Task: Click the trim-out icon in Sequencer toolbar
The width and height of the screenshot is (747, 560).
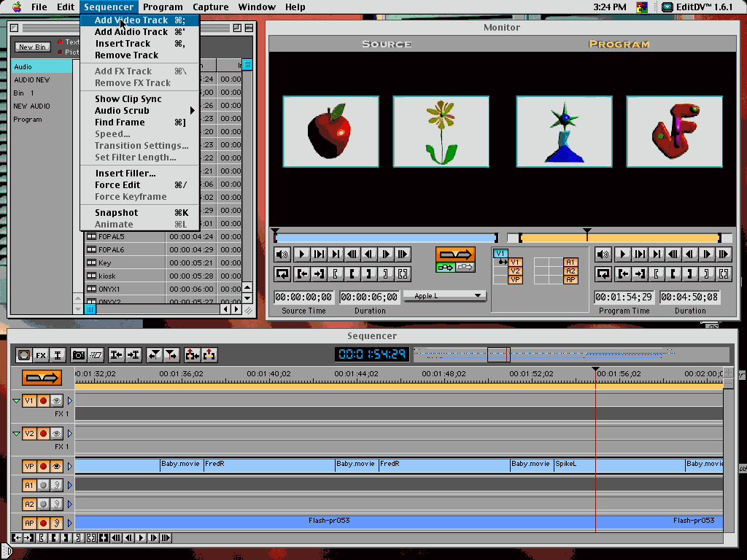Action: (x=133, y=355)
